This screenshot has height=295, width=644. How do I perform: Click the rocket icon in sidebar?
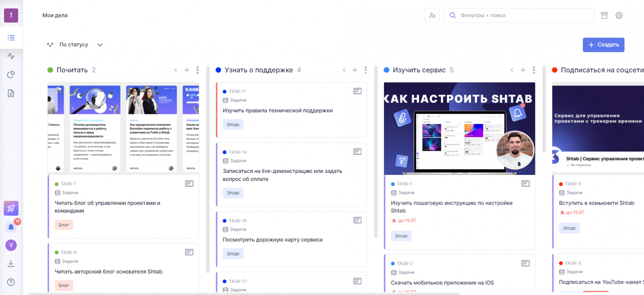pyautogui.click(x=11, y=208)
